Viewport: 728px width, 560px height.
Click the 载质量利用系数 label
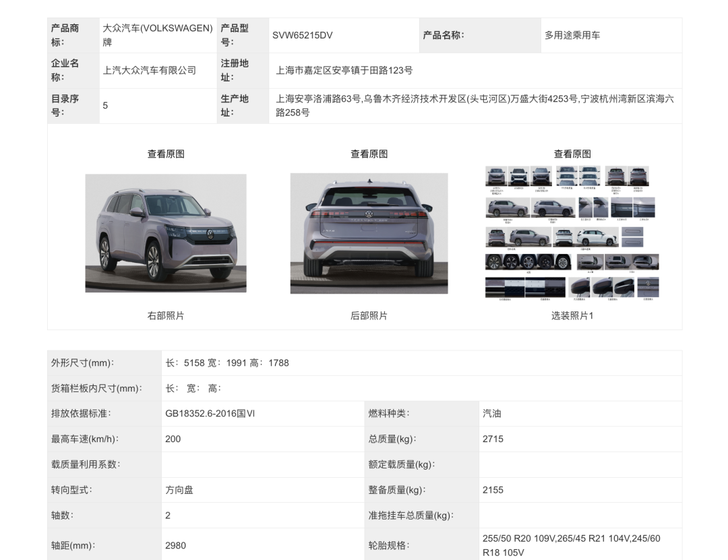86,465
